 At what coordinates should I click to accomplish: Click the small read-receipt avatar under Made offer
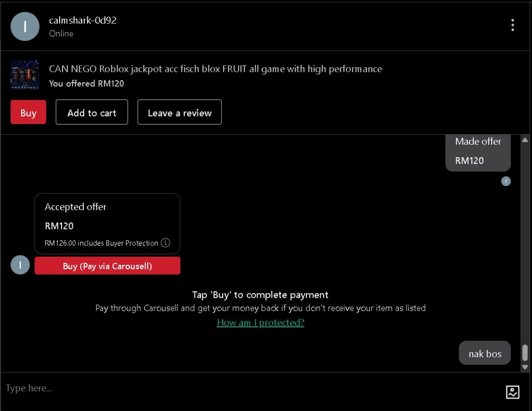[505, 181]
